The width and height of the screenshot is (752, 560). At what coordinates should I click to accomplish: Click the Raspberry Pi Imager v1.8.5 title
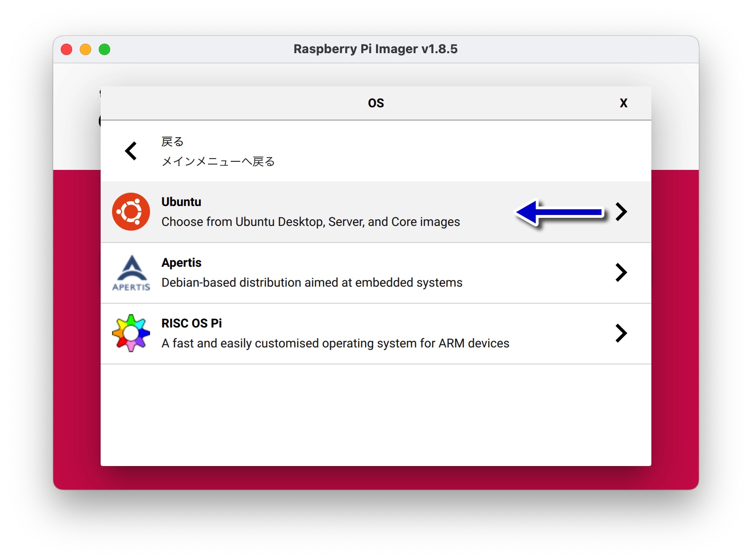point(376,49)
